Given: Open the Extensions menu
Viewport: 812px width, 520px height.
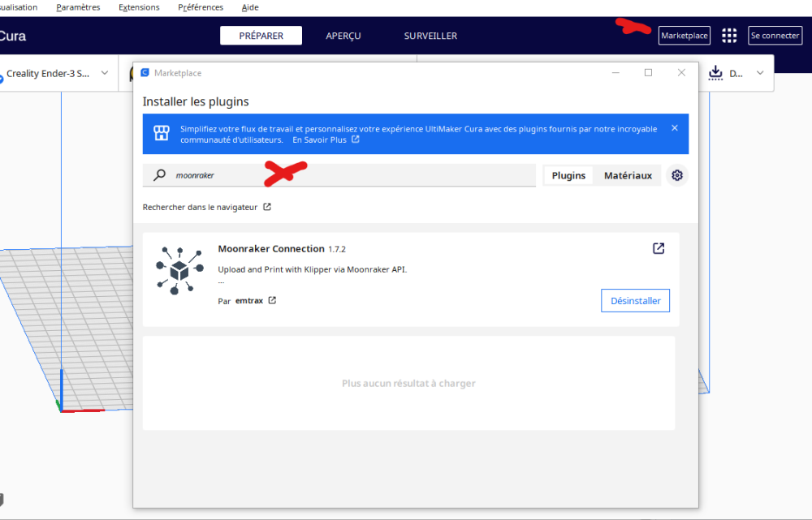Looking at the screenshot, I should point(139,7).
